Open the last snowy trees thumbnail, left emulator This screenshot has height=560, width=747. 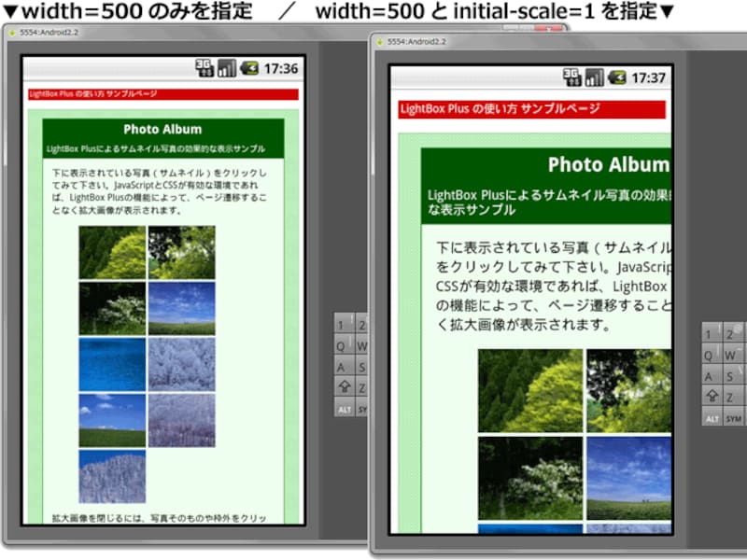pos(112,477)
